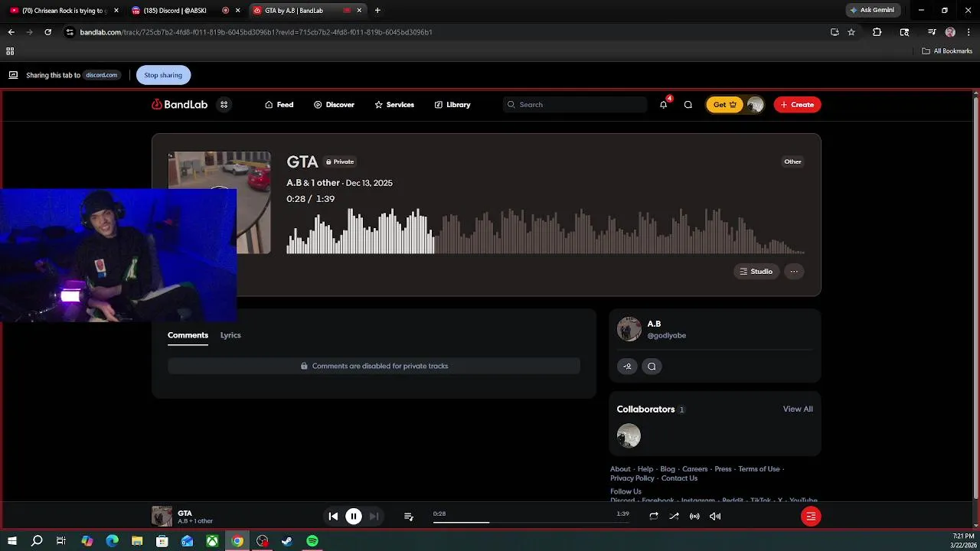Viewport: 980px width, 551px height.
Task: Open the @godlyabe profile handle
Action: pos(667,336)
